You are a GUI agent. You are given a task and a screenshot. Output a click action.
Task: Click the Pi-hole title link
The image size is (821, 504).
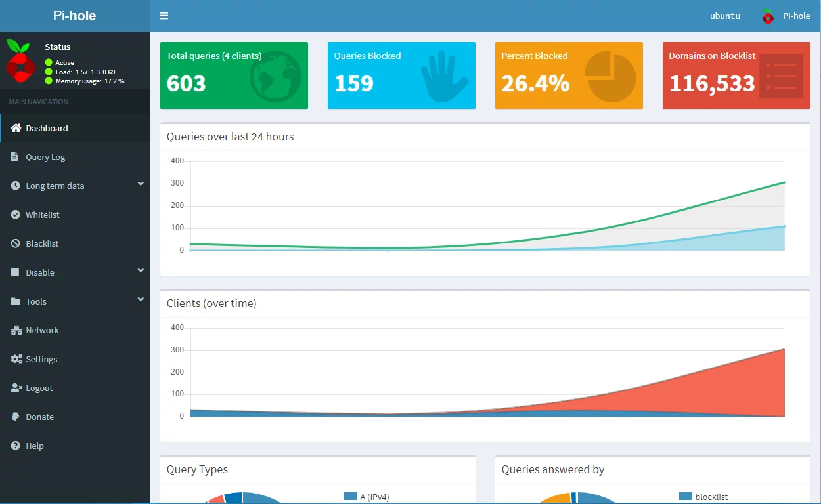pos(75,16)
